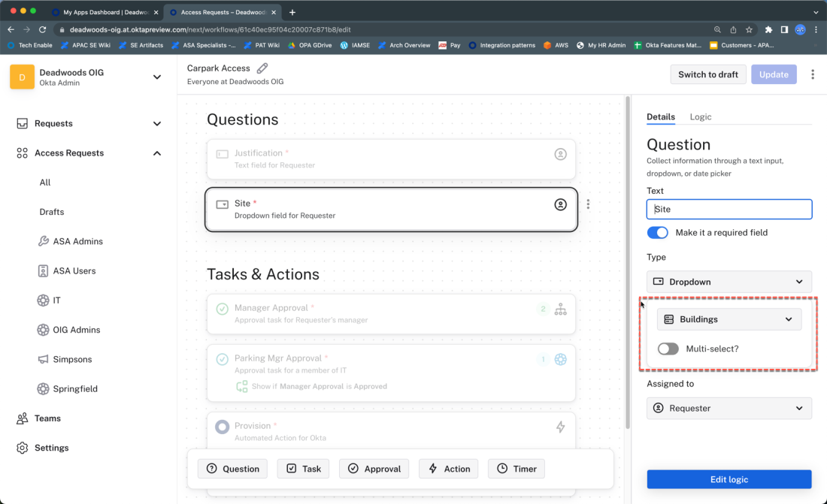Close the Access Requests browser tab
827x504 pixels.
pyautogui.click(x=274, y=12)
